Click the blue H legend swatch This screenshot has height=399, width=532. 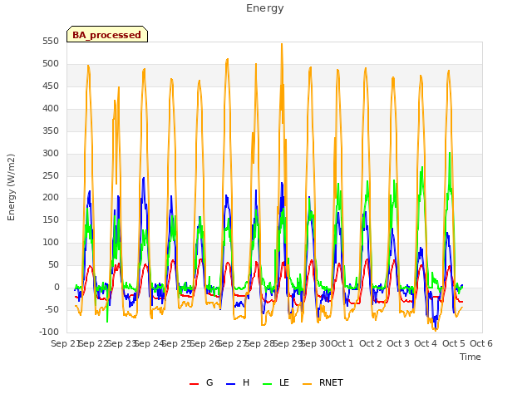coord(231,384)
